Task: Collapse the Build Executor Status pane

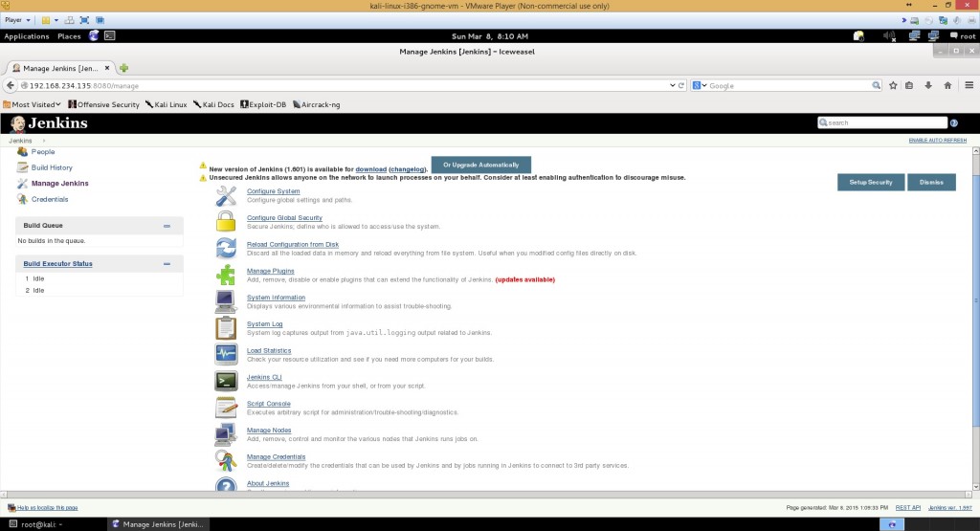Action: pyautogui.click(x=167, y=264)
